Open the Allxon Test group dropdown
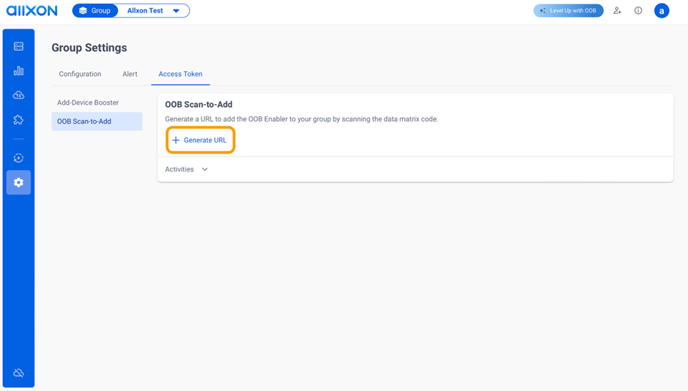This screenshot has width=688, height=391. [154, 11]
